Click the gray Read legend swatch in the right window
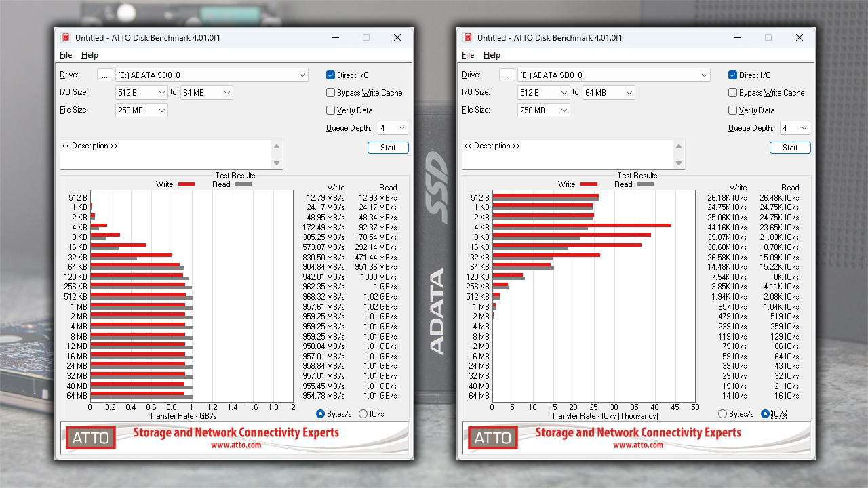This screenshot has width=868, height=488. 645,184
